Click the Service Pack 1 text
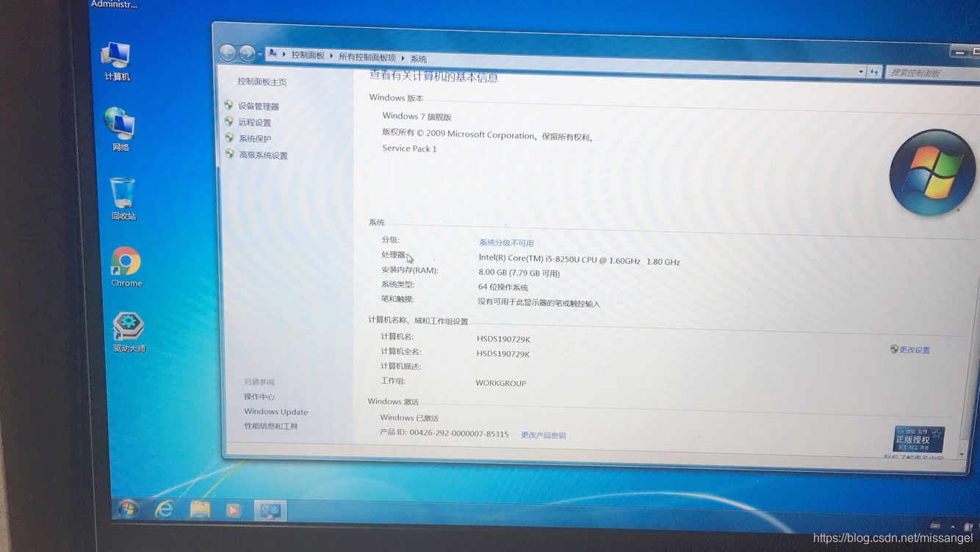The width and height of the screenshot is (980, 552). point(409,148)
